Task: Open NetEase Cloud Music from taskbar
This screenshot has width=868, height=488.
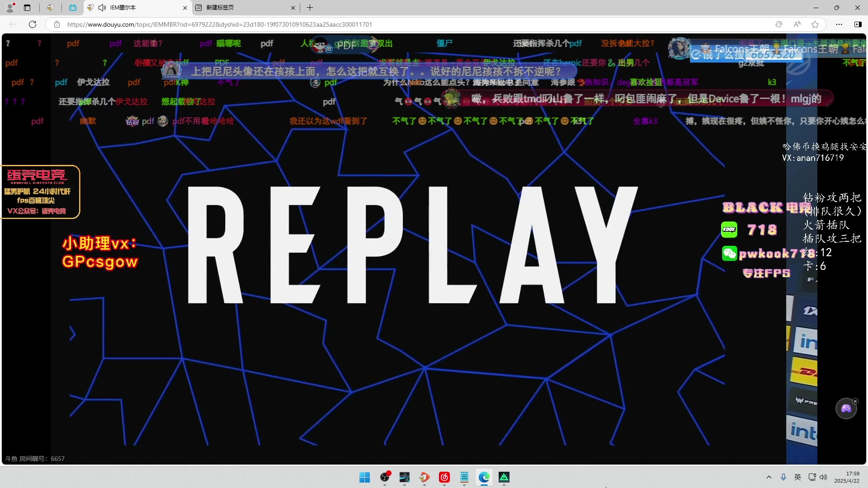Action: tap(444, 477)
